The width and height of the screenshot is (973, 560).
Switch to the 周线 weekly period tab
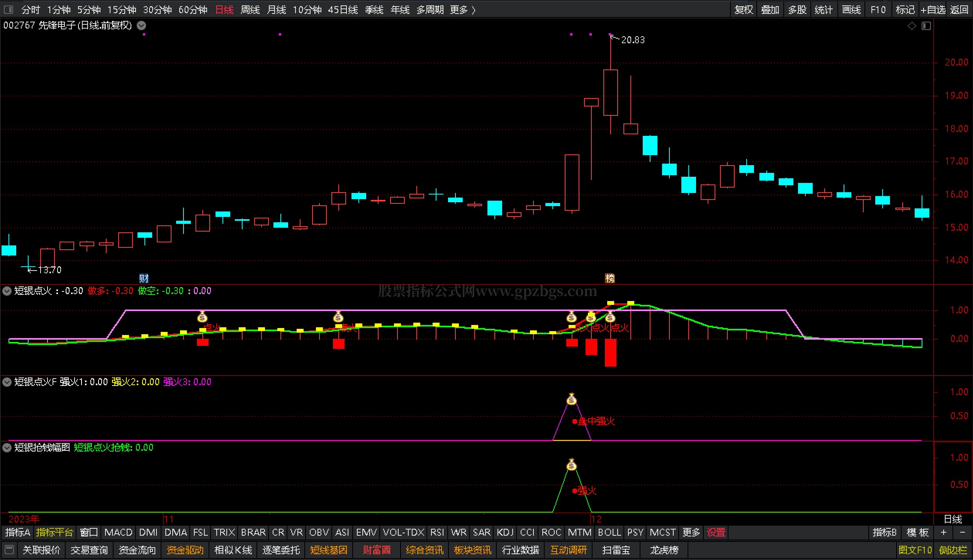250,10
